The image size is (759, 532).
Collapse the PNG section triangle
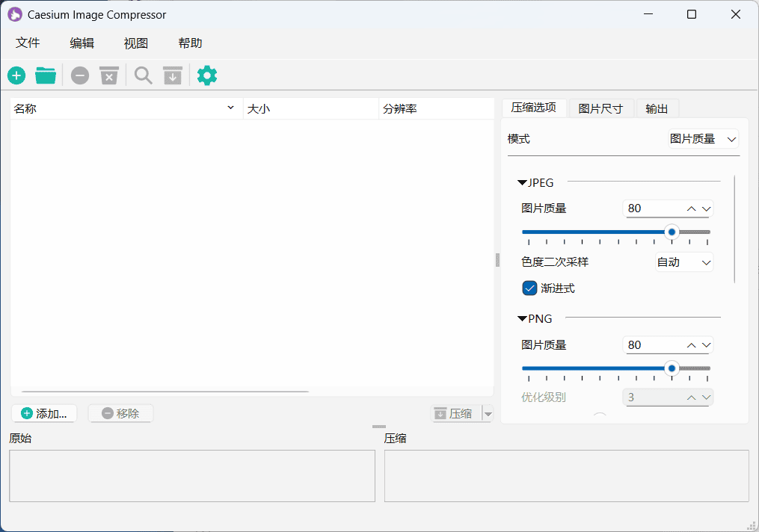[522, 319]
